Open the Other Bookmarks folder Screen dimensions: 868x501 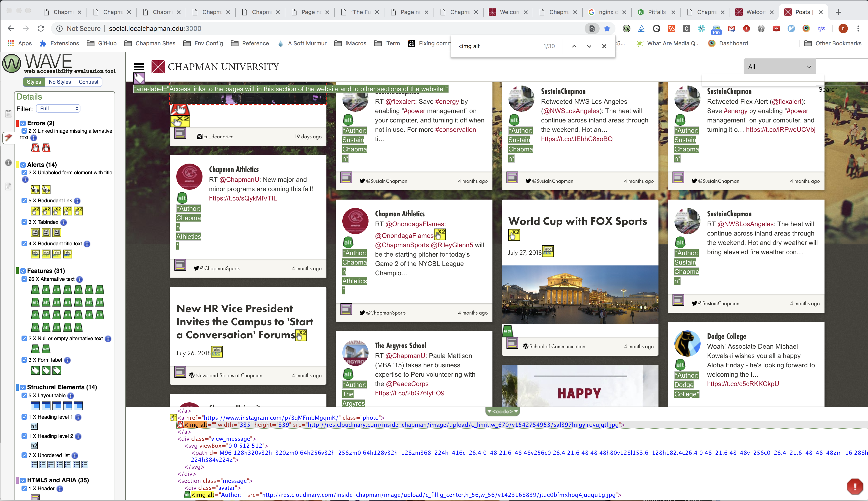pos(832,43)
